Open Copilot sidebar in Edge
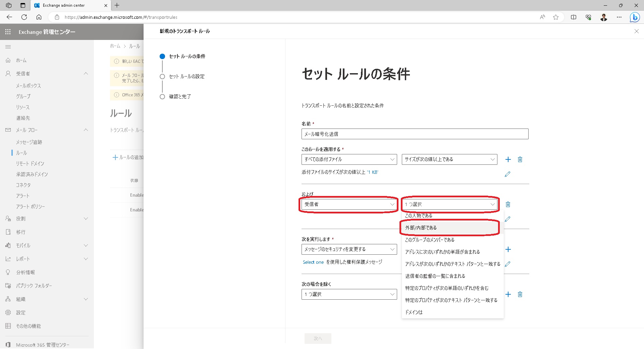 [634, 17]
